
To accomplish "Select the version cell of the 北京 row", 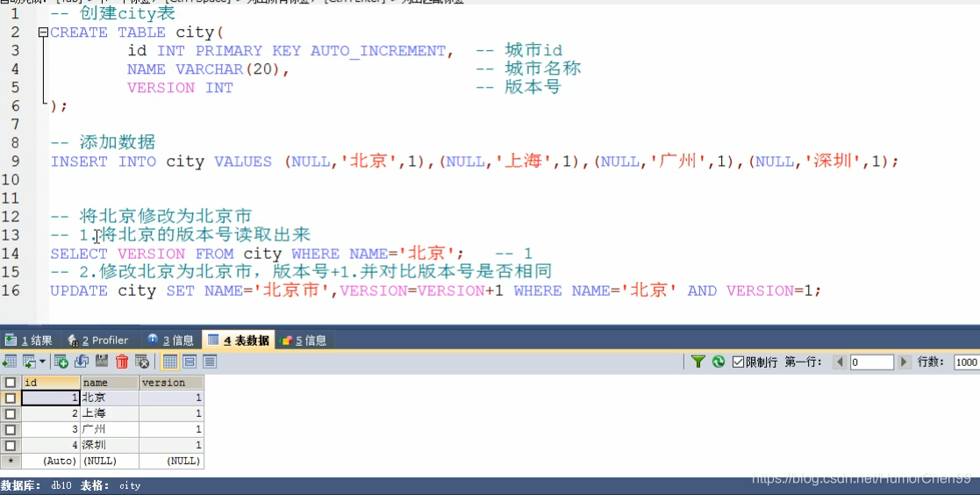I will (171, 398).
